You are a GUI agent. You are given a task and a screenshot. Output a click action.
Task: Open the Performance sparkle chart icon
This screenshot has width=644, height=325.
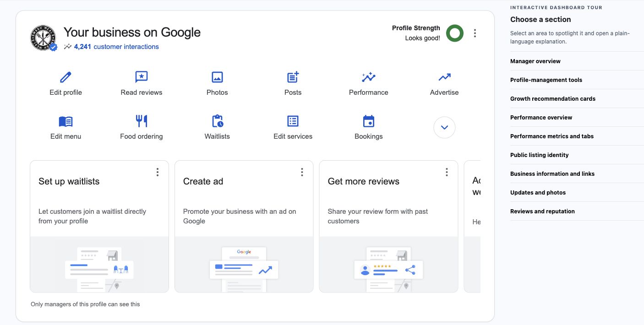tap(369, 77)
